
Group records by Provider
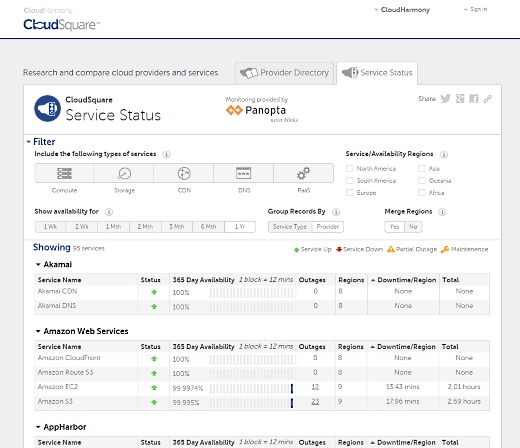point(328,227)
